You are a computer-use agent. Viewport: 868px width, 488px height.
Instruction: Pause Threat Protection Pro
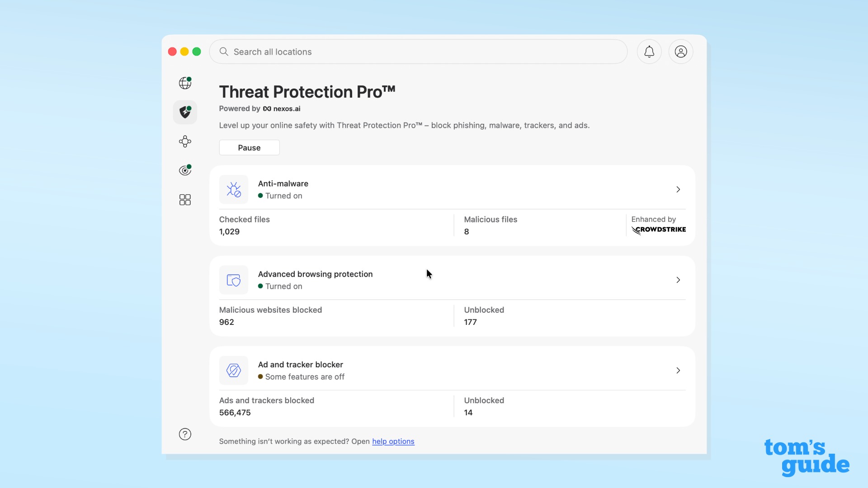[x=249, y=147]
